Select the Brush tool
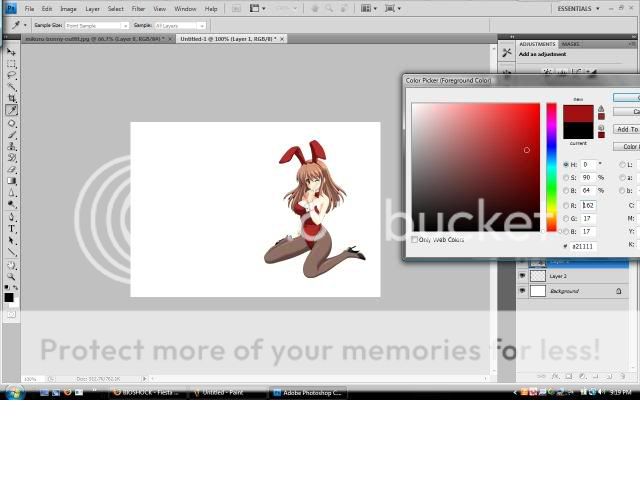Image resolution: width=640 pixels, height=485 pixels. click(11, 135)
